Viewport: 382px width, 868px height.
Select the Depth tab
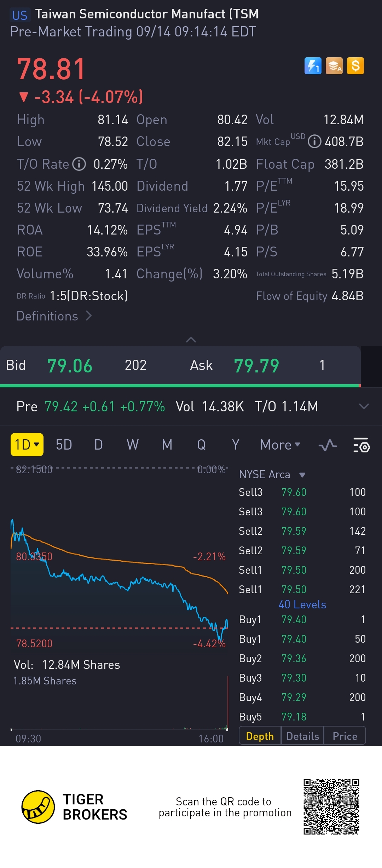pos(260,736)
